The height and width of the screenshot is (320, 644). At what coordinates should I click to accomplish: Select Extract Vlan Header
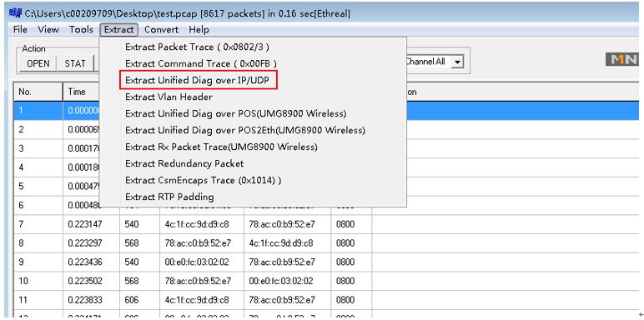pos(169,97)
